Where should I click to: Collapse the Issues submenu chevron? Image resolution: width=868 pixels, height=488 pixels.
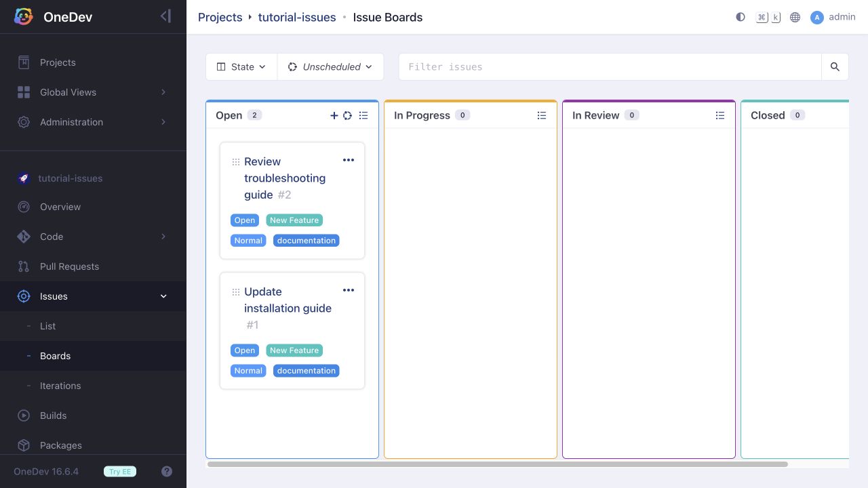tap(163, 296)
